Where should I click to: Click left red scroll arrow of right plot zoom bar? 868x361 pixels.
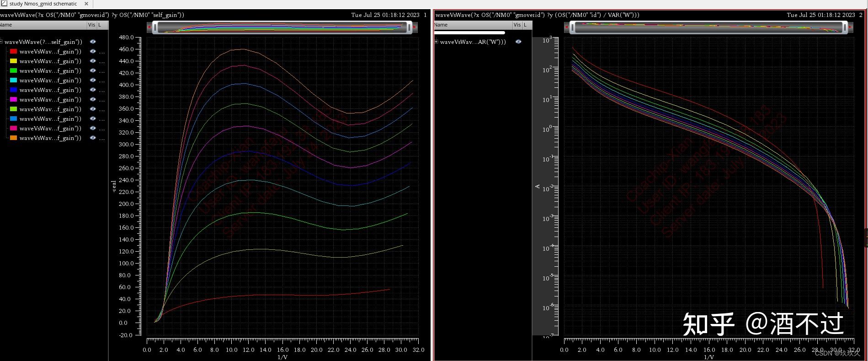point(567,27)
